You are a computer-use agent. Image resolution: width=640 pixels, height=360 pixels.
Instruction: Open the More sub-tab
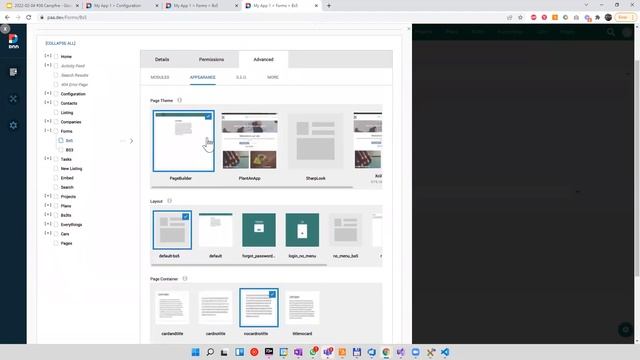[273, 77]
